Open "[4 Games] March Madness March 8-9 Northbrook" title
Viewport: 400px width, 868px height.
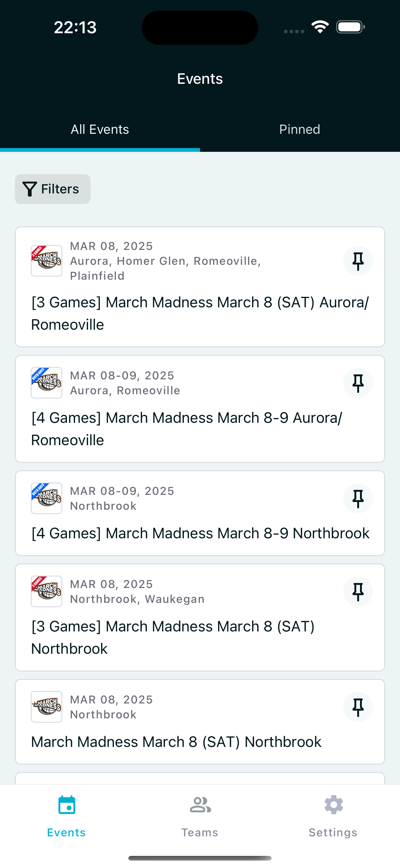coord(200,533)
